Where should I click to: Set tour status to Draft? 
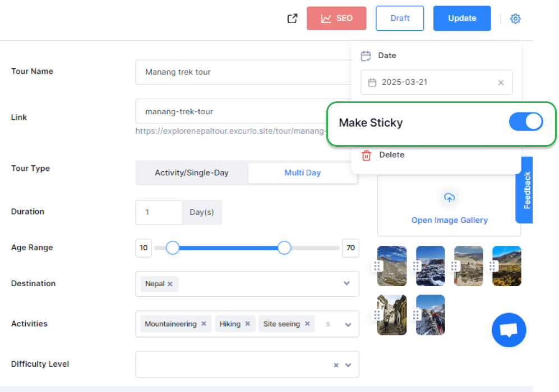pos(400,18)
